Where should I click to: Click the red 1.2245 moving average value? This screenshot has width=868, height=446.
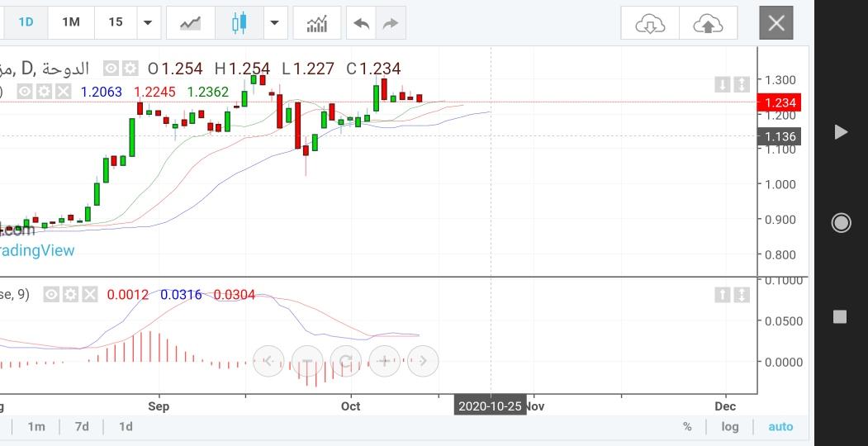click(155, 92)
